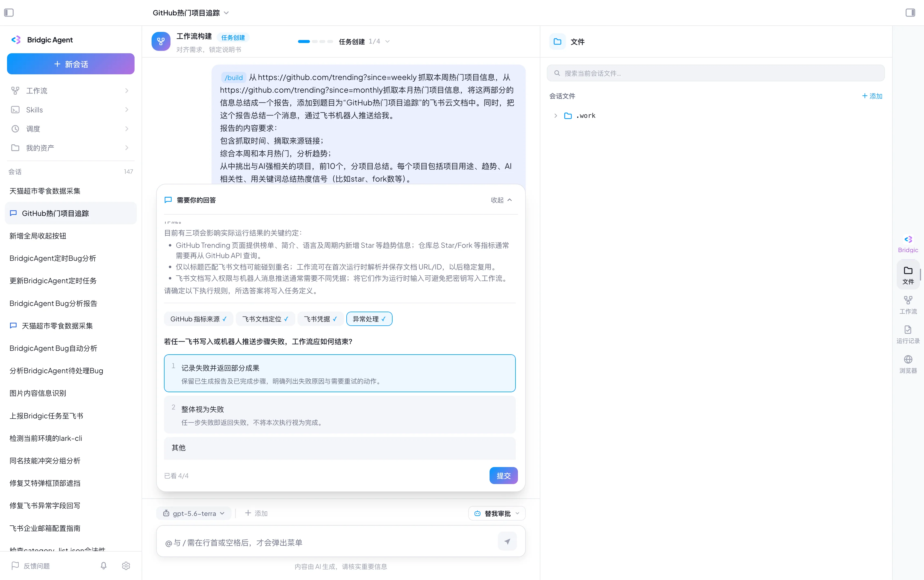Viewport: 924px width, 580px height.
Task: Switch to GitHub 指标来源 question tab
Action: pyautogui.click(x=198, y=319)
